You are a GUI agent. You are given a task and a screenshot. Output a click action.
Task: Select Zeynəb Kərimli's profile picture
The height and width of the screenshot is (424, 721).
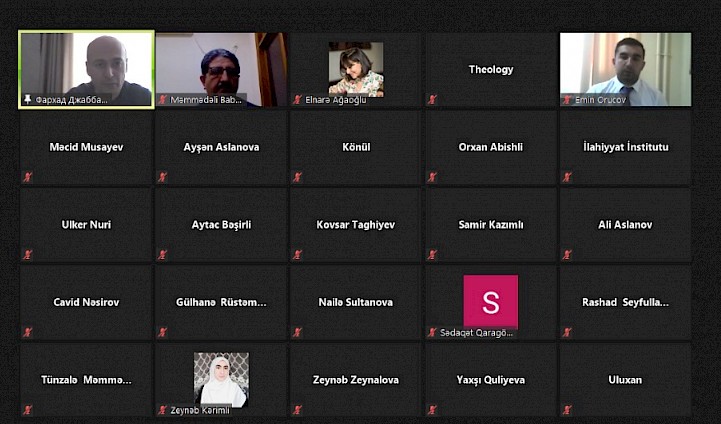tap(221, 380)
